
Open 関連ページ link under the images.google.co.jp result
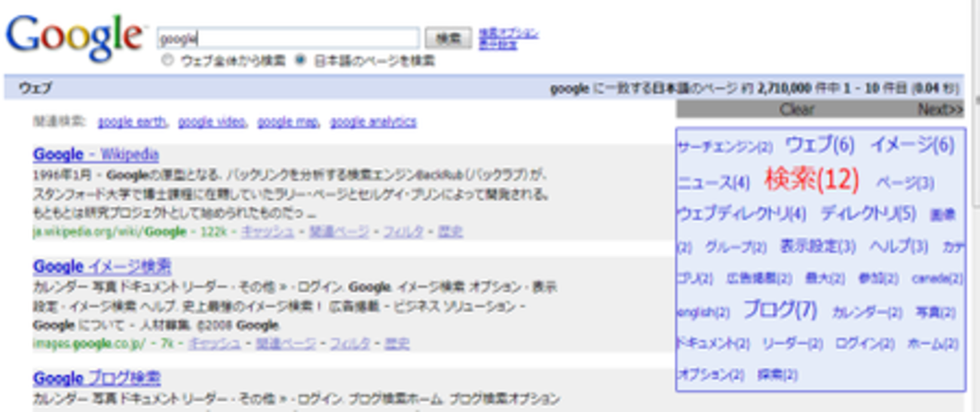286,343
